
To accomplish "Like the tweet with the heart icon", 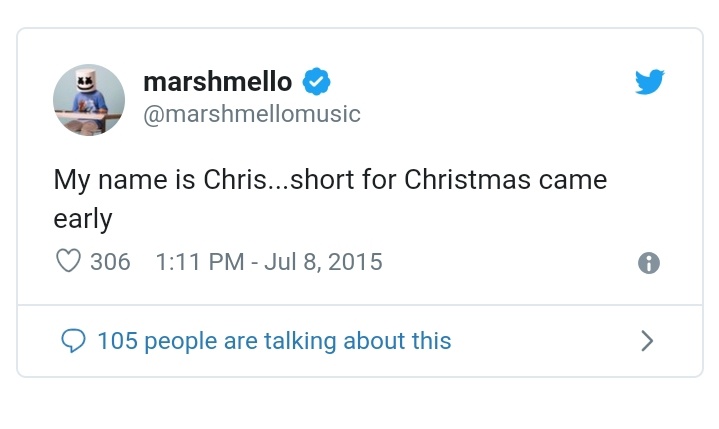I will pyautogui.click(x=68, y=261).
